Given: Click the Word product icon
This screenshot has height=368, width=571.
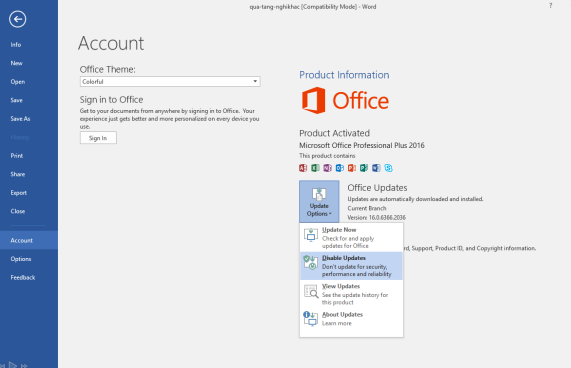Looking at the screenshot, I should [x=376, y=168].
